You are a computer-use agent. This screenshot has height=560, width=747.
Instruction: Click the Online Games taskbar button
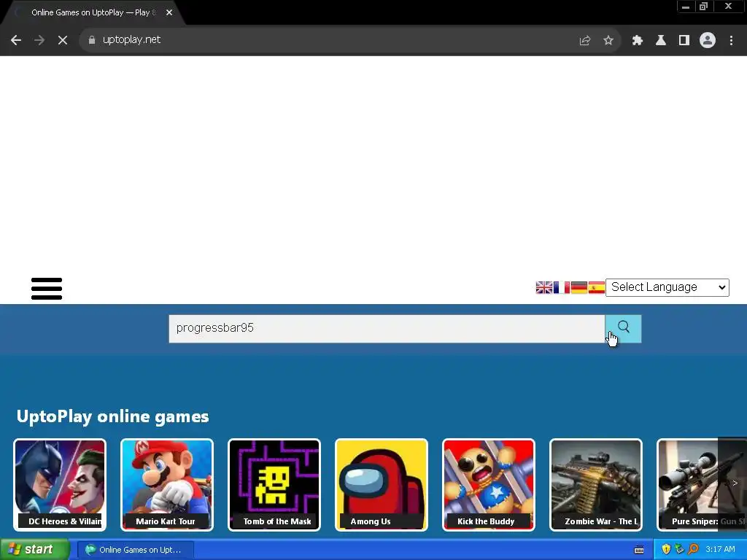[135, 550]
